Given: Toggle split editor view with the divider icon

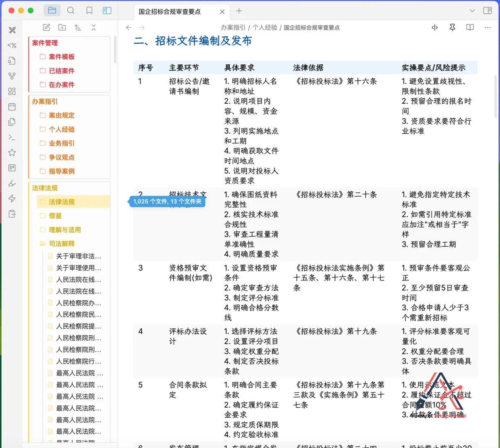Looking at the screenshot, I should [x=434, y=27].
